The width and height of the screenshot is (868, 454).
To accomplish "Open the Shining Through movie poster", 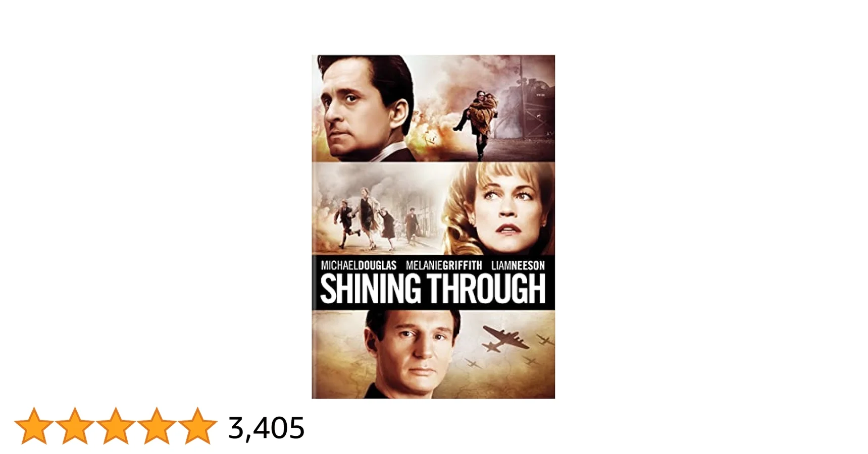I will tap(433, 227).
